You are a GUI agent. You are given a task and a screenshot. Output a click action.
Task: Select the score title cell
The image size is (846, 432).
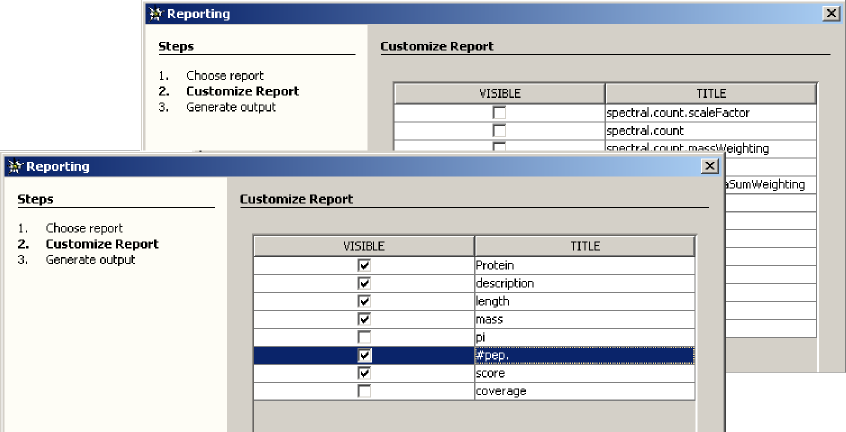[585, 373]
